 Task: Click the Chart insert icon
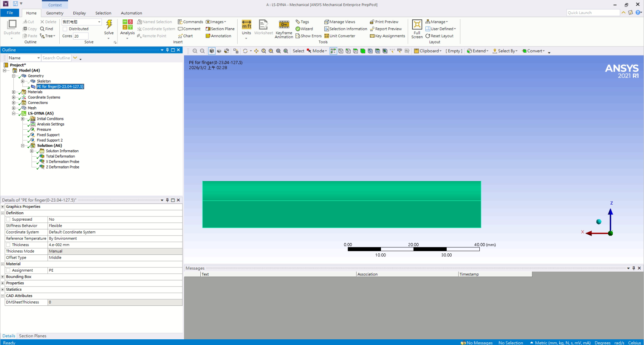click(186, 36)
